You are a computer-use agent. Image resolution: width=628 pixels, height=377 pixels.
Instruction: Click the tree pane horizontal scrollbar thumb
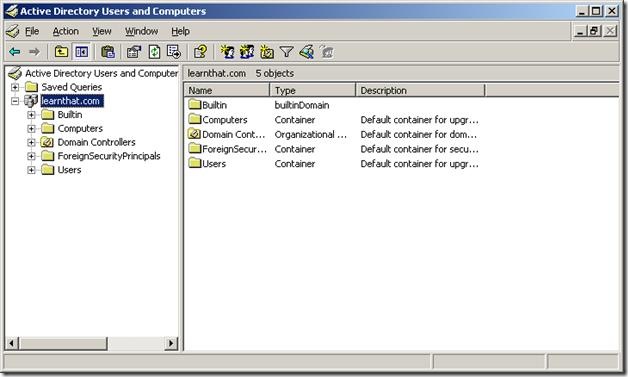tap(63, 343)
